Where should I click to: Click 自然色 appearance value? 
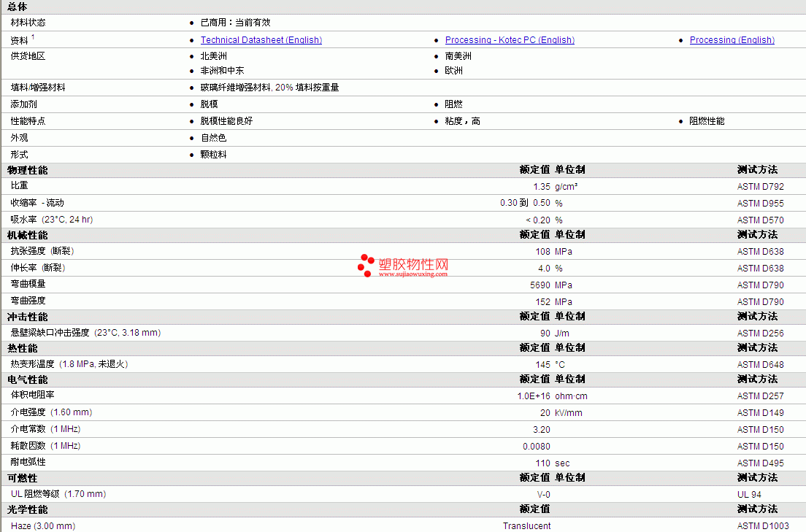click(x=213, y=138)
